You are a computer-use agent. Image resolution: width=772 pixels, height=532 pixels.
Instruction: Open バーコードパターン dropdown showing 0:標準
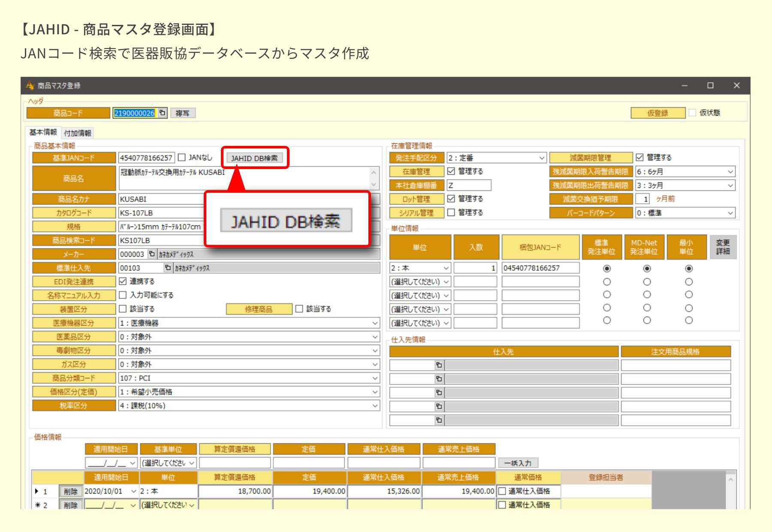(685, 213)
